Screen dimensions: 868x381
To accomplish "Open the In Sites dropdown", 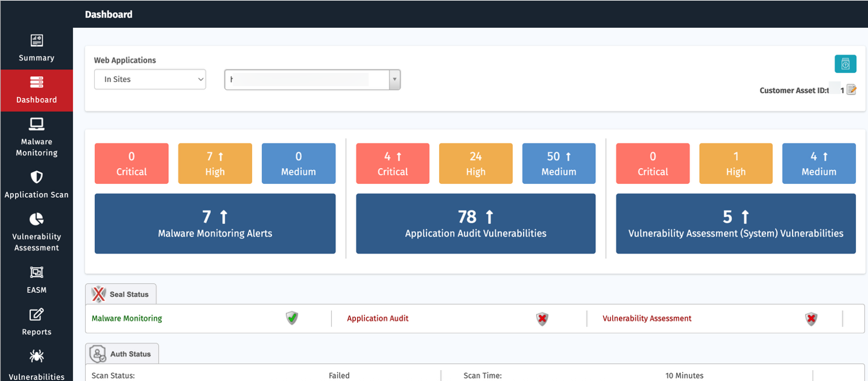I will (150, 79).
